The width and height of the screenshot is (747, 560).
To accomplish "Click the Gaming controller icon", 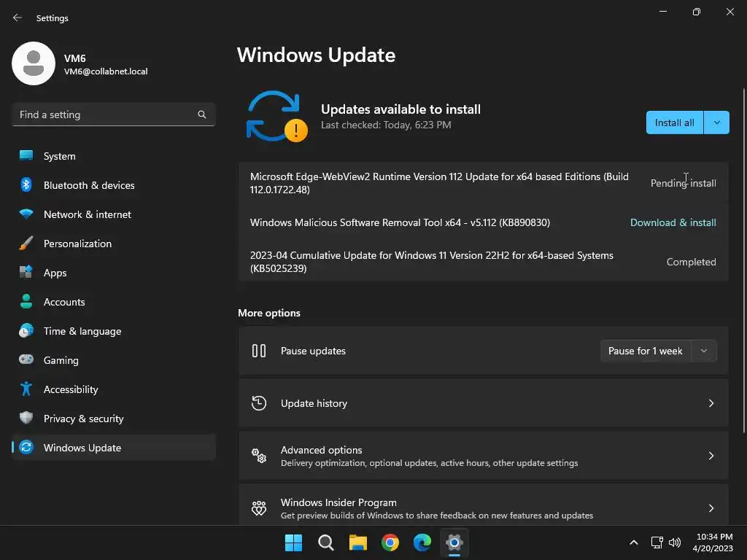I will point(26,359).
